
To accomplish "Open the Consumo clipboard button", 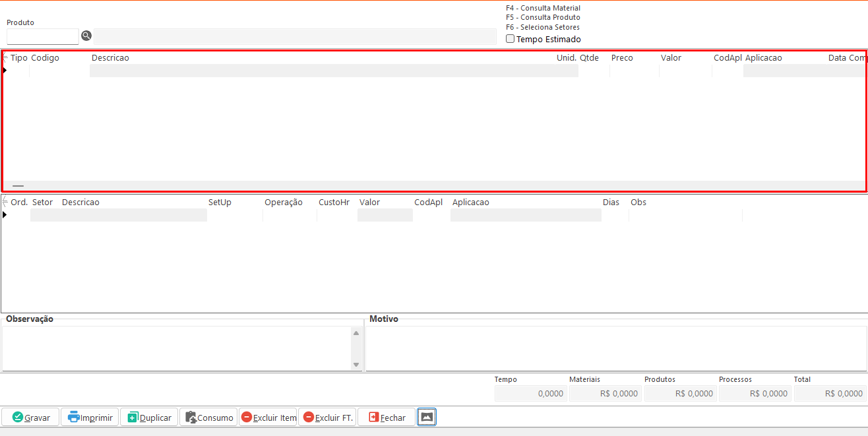I will (208, 418).
